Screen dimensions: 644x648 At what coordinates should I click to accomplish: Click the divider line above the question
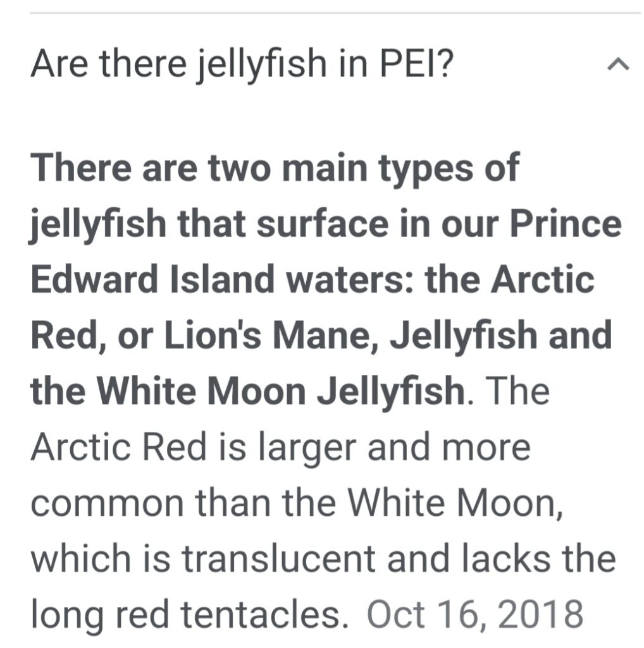(335, 13)
